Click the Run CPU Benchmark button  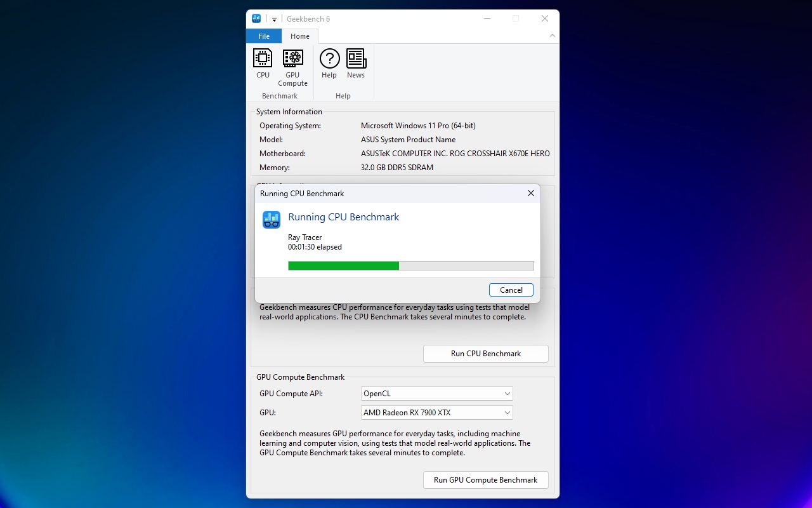(x=486, y=354)
